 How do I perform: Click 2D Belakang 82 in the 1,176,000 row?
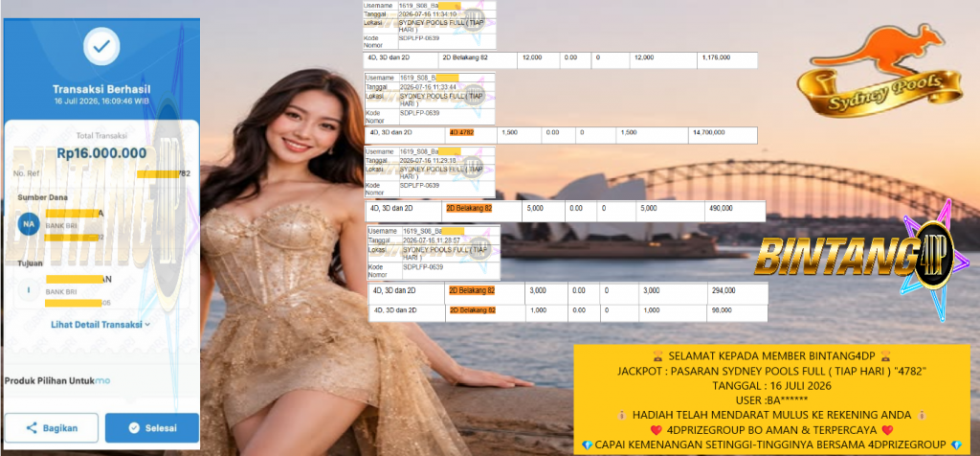pyautogui.click(x=466, y=57)
